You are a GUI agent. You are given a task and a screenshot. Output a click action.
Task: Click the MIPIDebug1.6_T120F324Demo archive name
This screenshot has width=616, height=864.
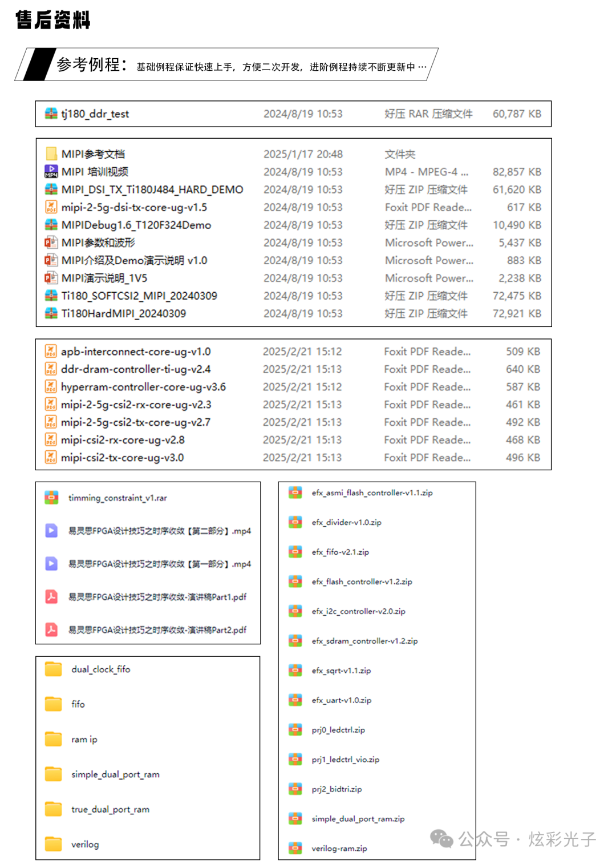click(x=136, y=225)
